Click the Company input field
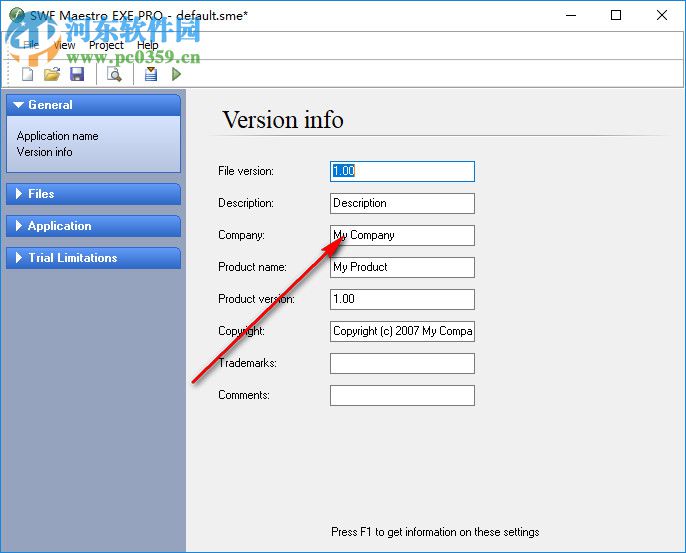This screenshot has height=553, width=686. [402, 235]
